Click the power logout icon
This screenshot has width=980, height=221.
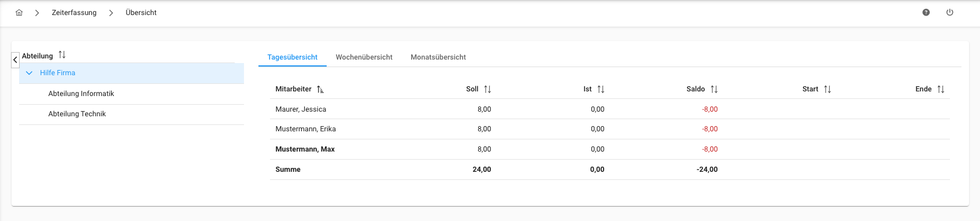click(x=949, y=12)
